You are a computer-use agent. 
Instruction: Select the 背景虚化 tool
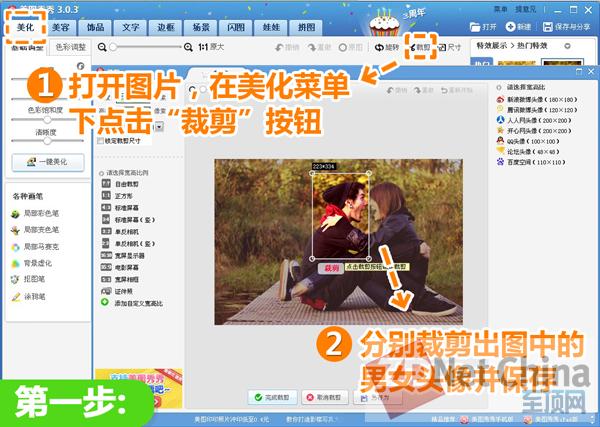pyautogui.click(x=32, y=263)
